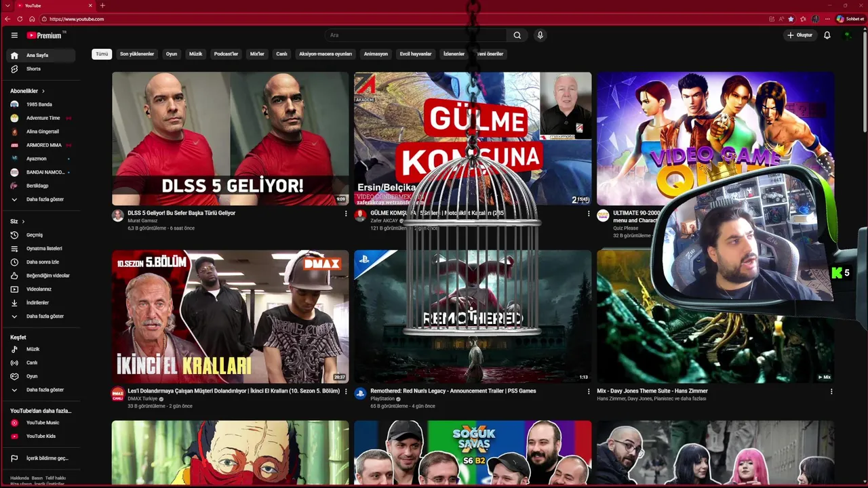Open Abonelikler section chevron

pyautogui.click(x=43, y=91)
